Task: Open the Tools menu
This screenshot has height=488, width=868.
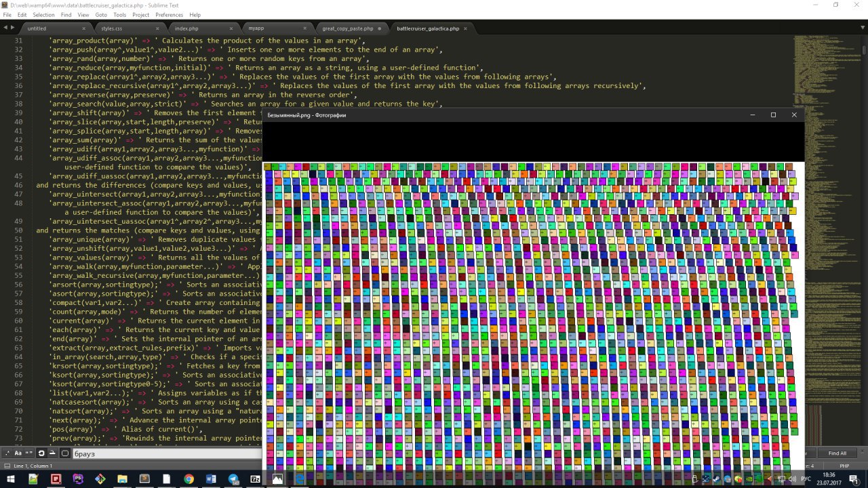Action: (x=120, y=14)
